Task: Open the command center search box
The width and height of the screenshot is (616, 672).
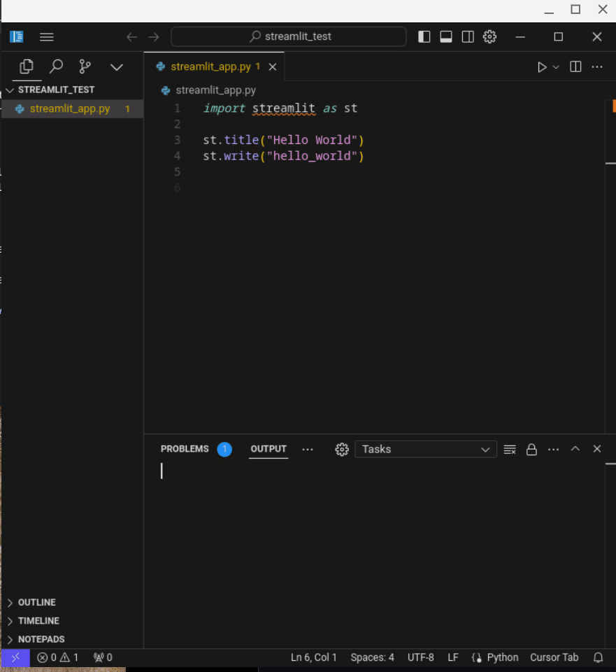Action: (289, 36)
